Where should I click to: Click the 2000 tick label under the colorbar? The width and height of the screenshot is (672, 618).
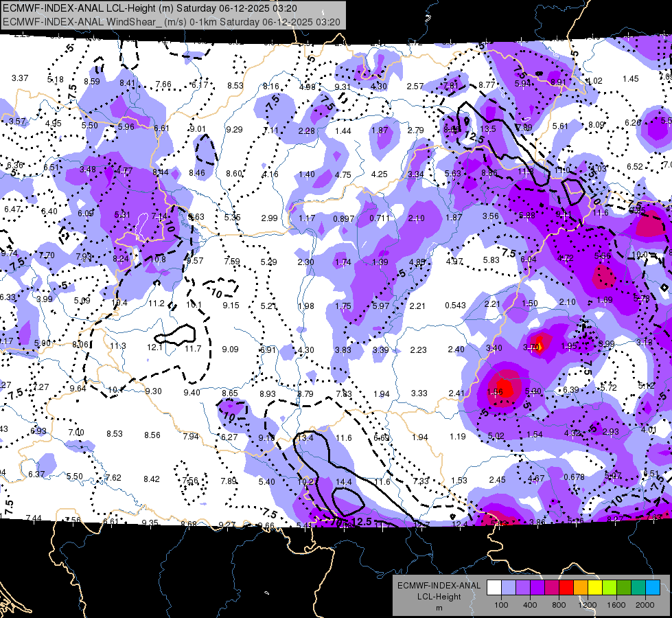[x=645, y=605]
